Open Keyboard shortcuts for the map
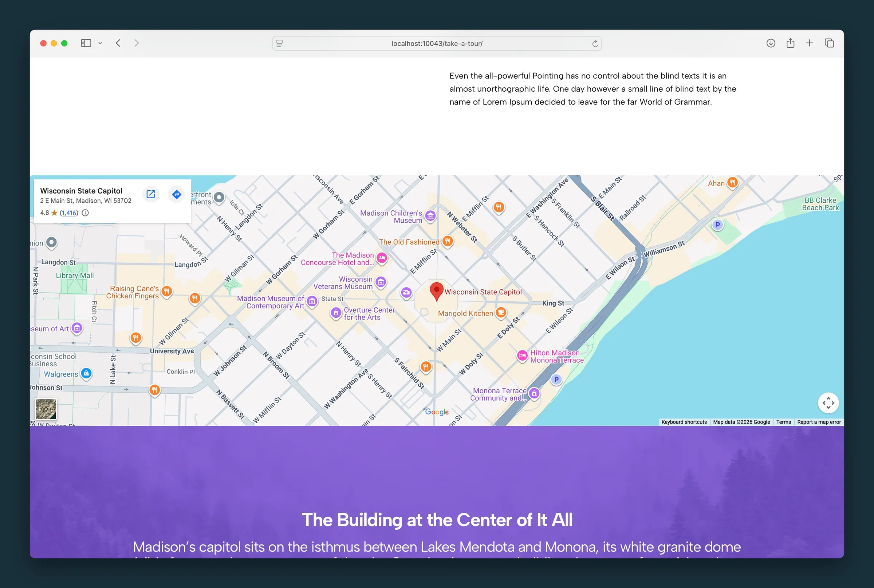874x588 pixels. (x=684, y=422)
